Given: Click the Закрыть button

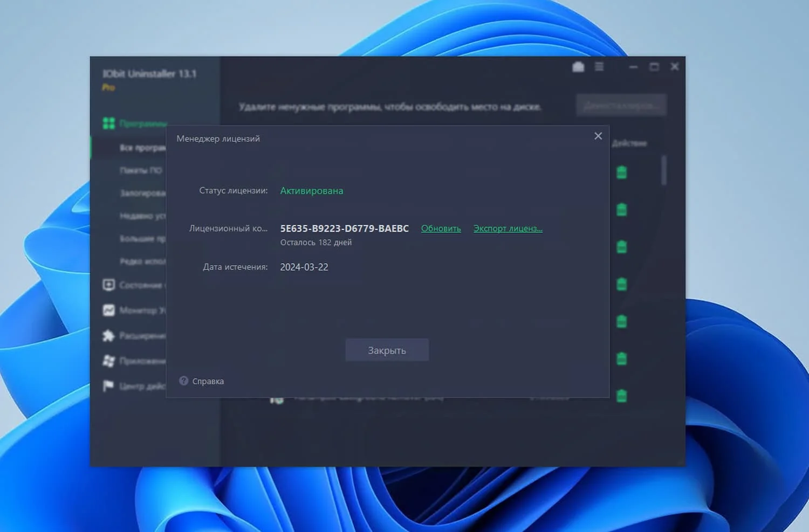Looking at the screenshot, I should click(387, 350).
